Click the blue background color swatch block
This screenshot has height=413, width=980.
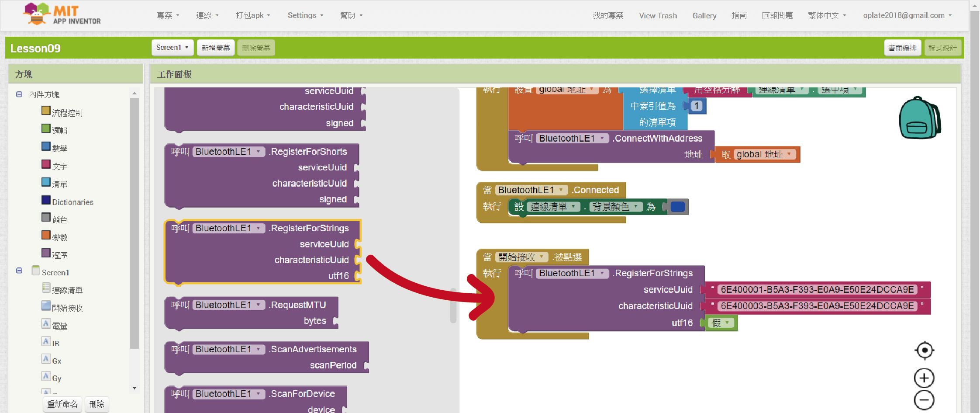click(677, 207)
